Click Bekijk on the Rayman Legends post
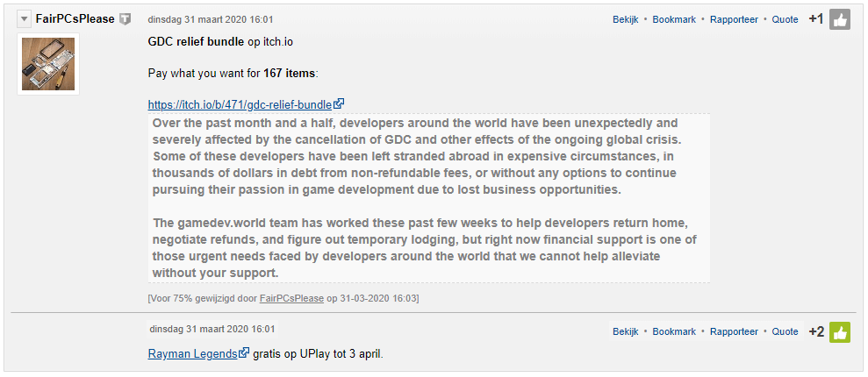 click(626, 332)
